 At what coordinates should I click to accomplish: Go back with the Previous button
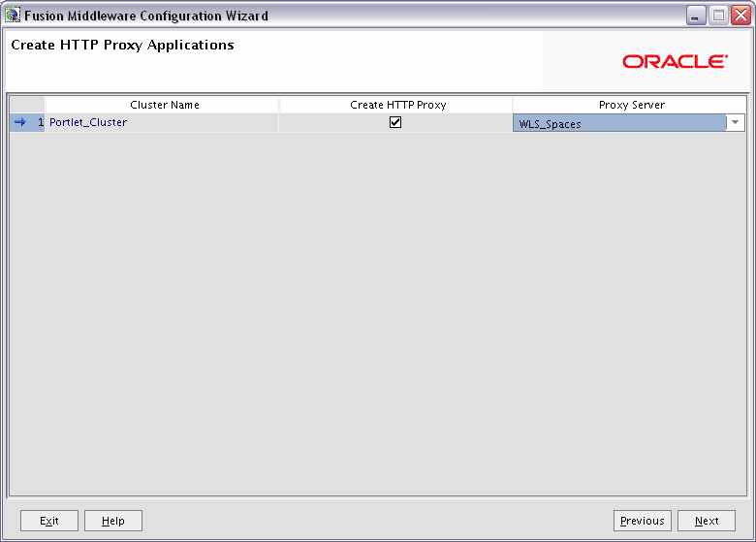click(643, 521)
